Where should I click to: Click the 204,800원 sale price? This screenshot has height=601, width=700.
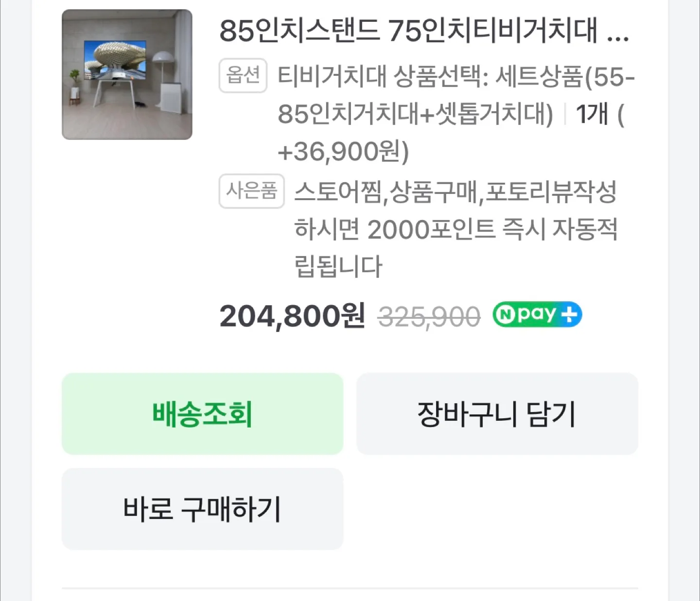pyautogui.click(x=292, y=316)
